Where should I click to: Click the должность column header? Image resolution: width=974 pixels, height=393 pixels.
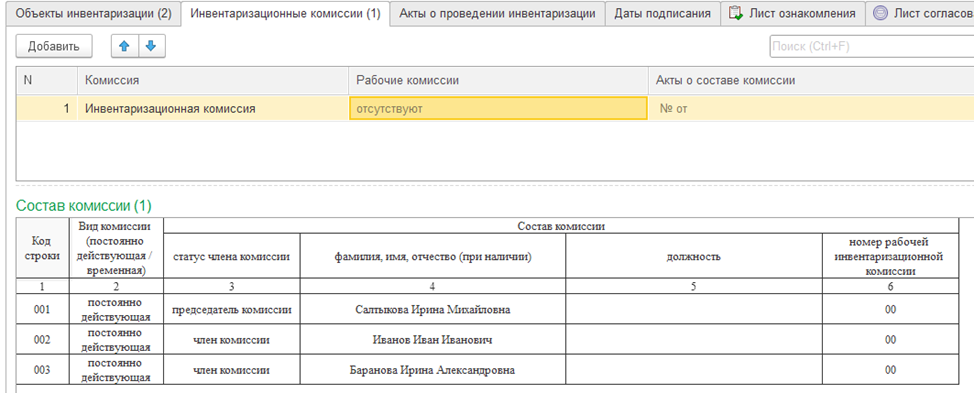click(x=694, y=256)
